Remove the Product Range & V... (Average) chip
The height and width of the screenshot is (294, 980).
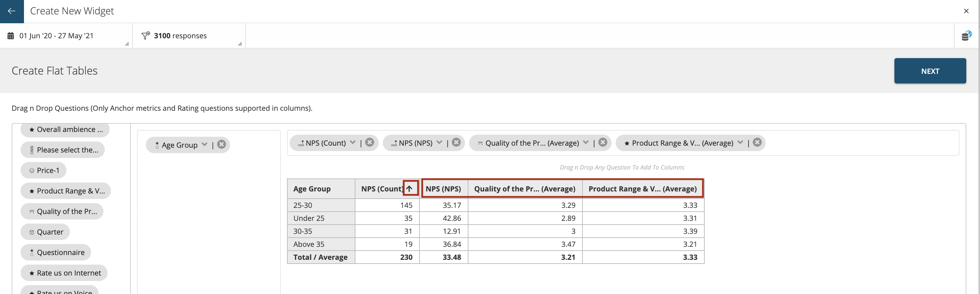(x=757, y=143)
